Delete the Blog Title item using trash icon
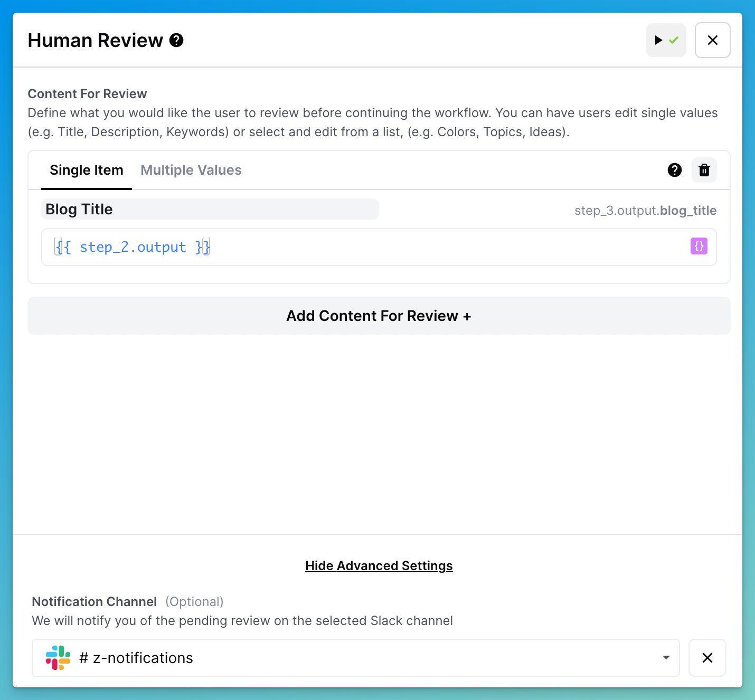Screen dimensions: 755x700 point(704,170)
